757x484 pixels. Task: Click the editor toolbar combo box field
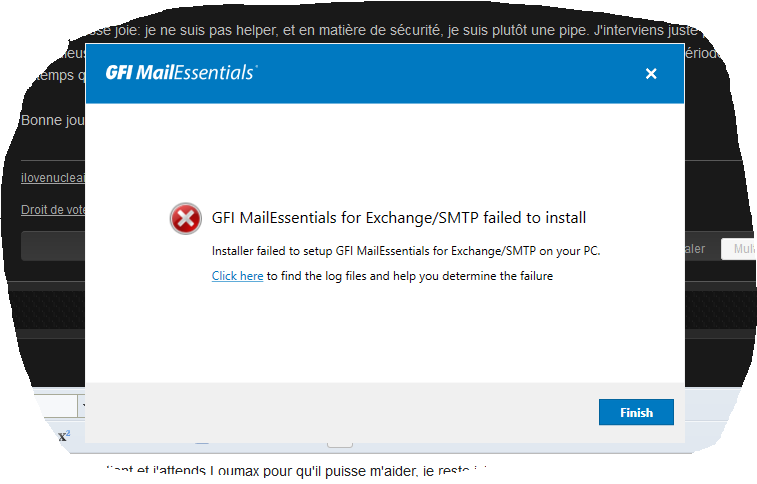[56, 406]
